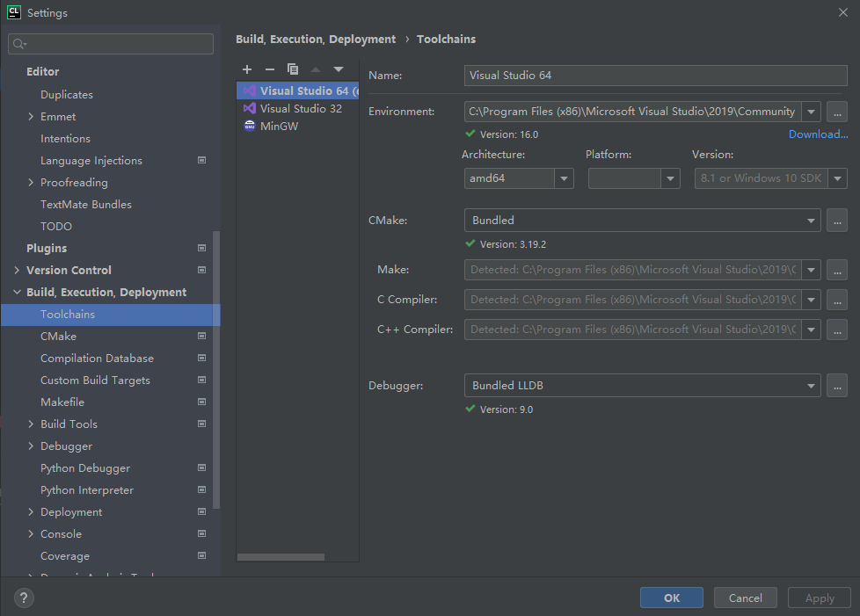Click project-level icon beside CMake
Viewport: 860px width, 616px height.
[202, 336]
